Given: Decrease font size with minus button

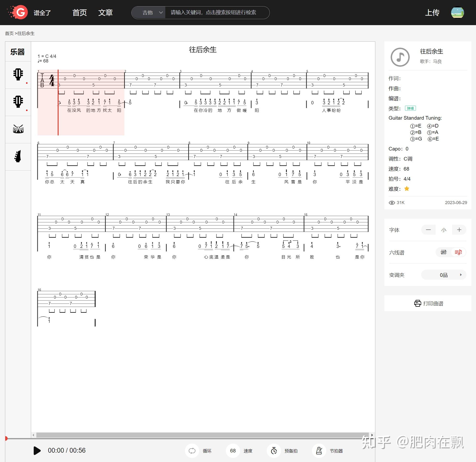Looking at the screenshot, I should 428,230.
